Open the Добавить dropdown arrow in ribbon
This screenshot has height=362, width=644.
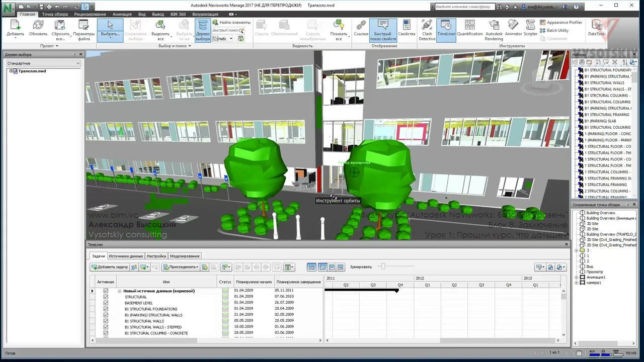[15, 38]
